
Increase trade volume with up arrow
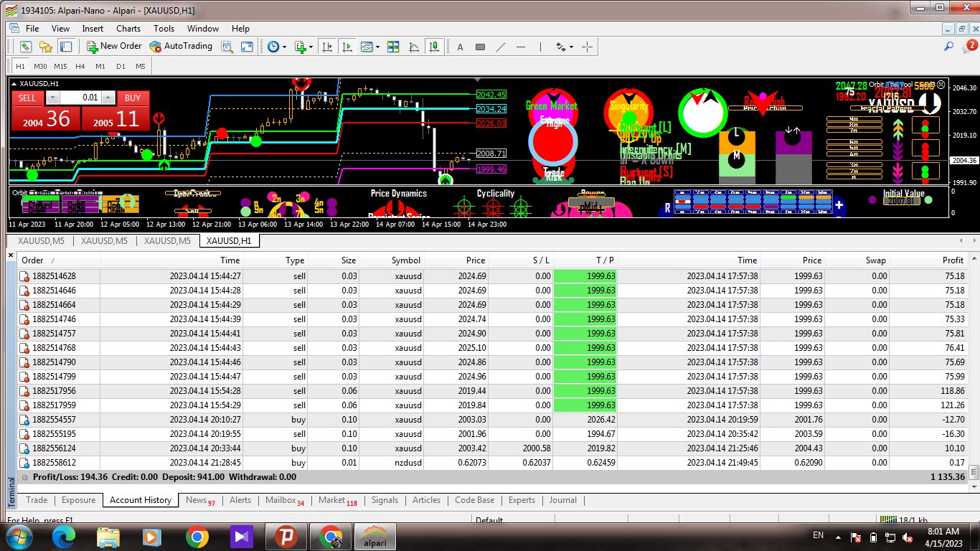108,98
